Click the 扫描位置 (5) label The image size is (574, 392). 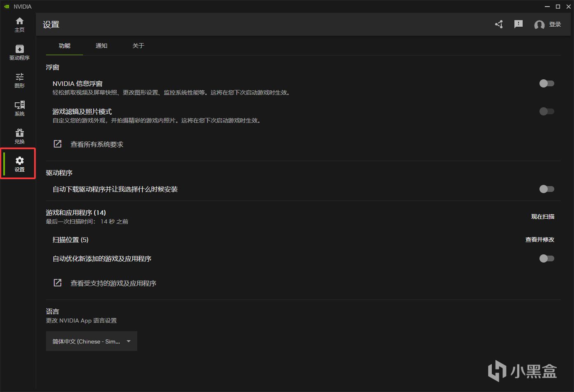tap(71, 240)
